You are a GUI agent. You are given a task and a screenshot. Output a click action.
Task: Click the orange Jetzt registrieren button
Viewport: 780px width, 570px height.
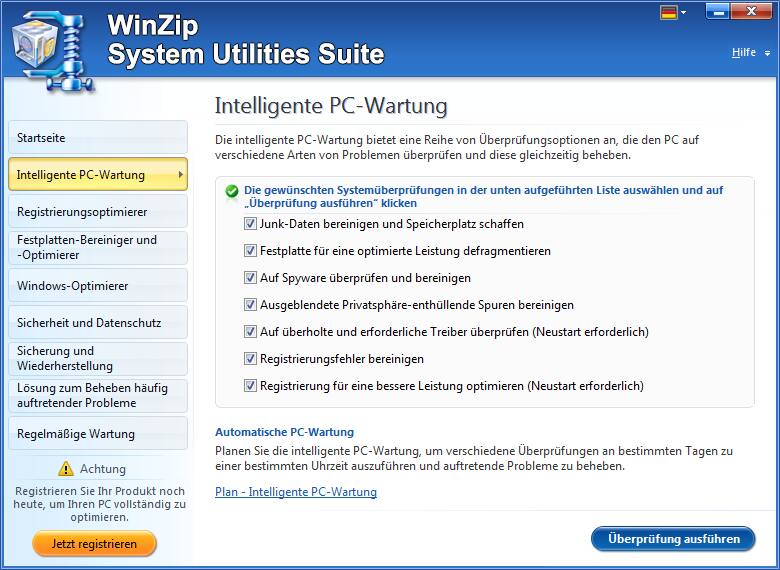[x=94, y=544]
